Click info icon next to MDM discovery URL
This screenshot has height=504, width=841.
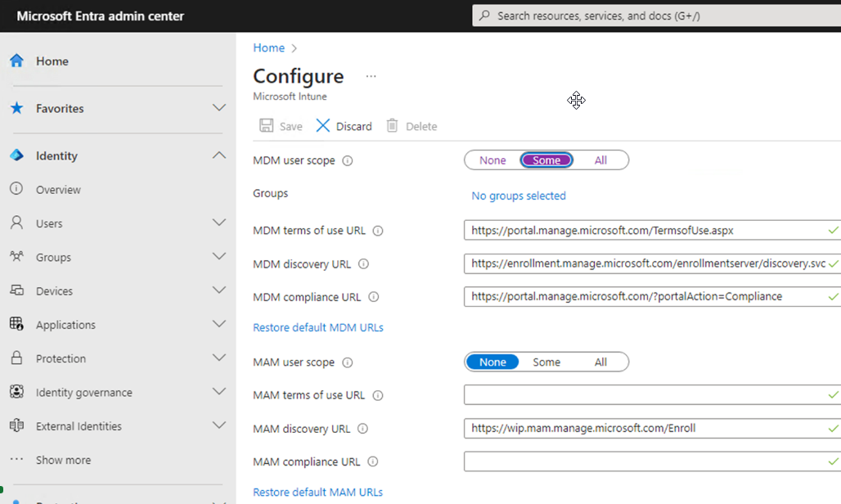(363, 264)
